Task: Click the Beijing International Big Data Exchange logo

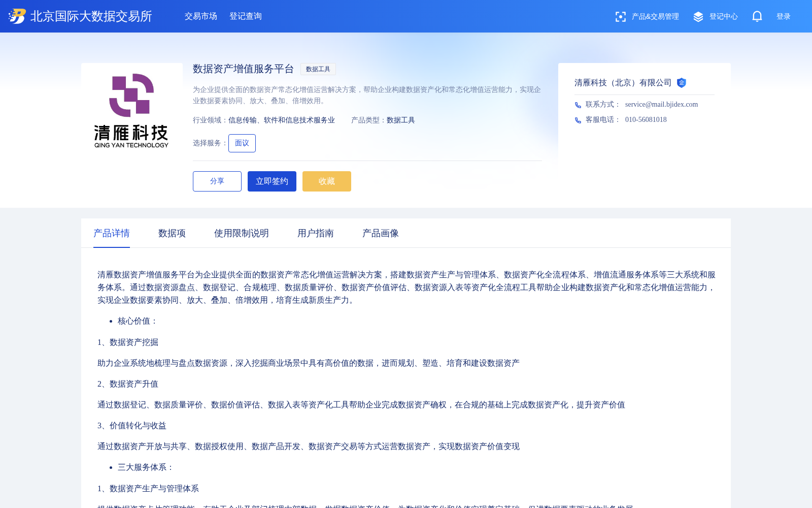Action: (x=17, y=16)
